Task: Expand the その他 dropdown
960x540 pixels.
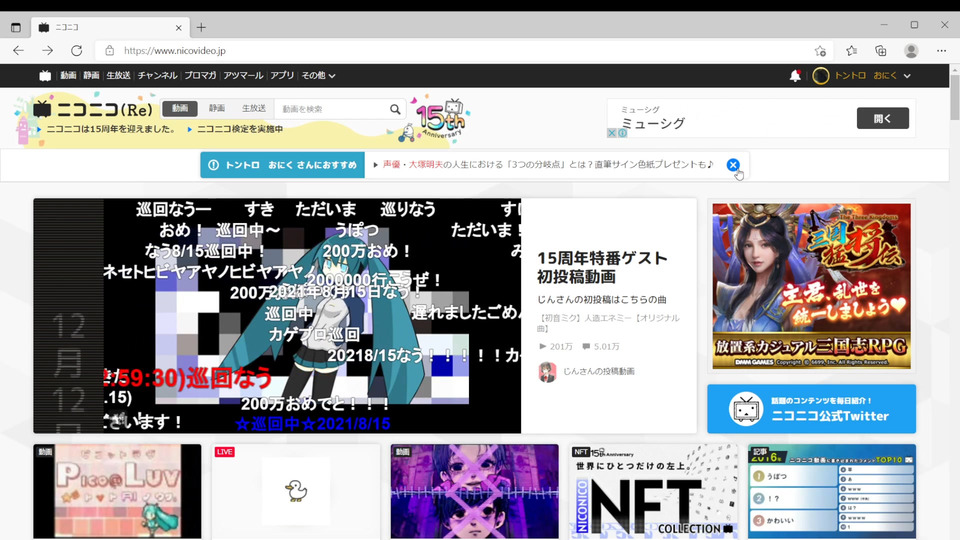Action: coord(318,75)
